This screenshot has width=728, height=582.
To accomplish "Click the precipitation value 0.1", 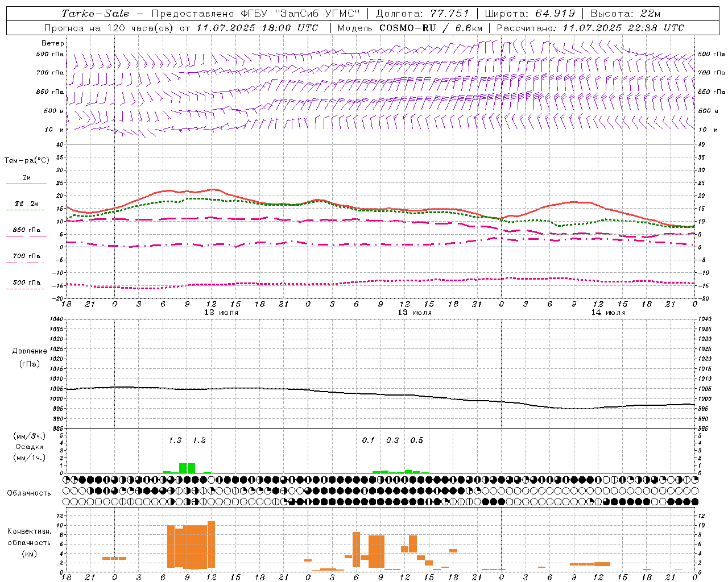I will pos(369,440).
